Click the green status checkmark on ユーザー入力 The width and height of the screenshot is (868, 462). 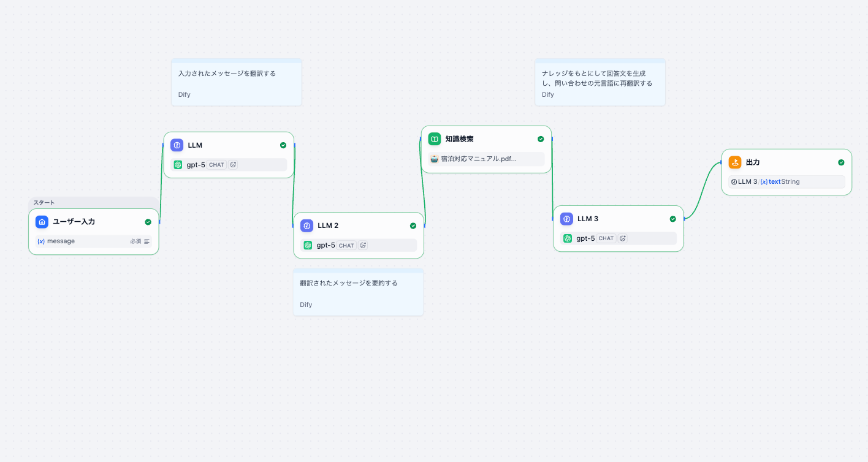(x=148, y=222)
